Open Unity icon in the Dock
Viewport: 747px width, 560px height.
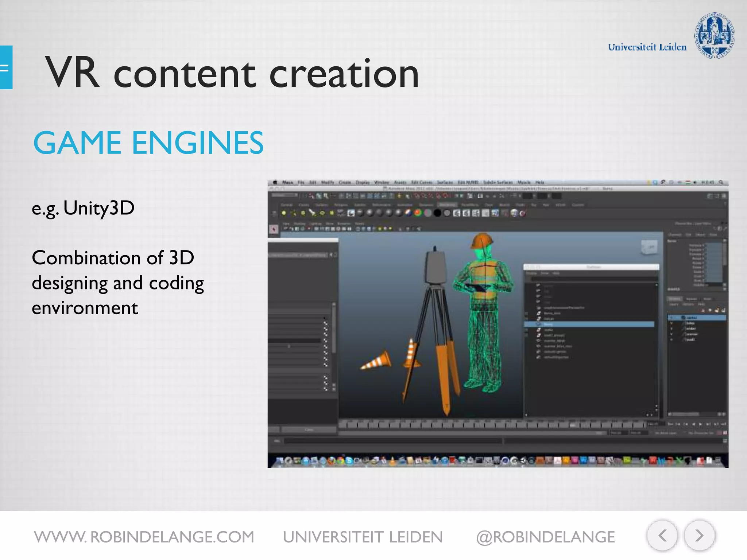(523, 461)
